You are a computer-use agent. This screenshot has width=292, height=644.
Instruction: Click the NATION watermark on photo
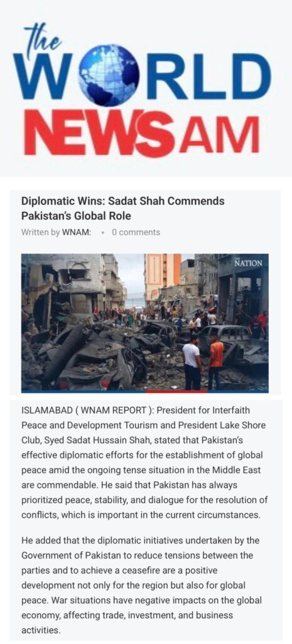point(247,263)
